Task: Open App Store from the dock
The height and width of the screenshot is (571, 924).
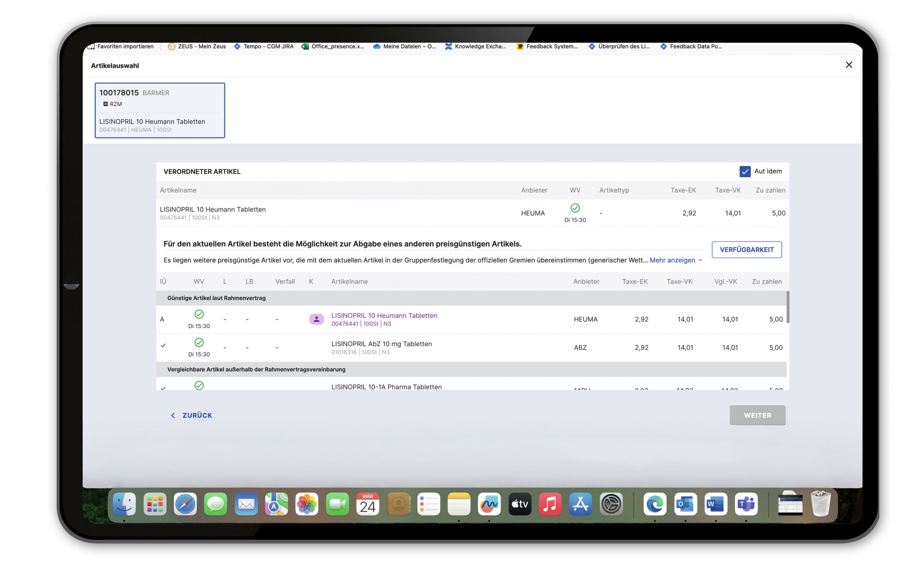Action: point(580,504)
